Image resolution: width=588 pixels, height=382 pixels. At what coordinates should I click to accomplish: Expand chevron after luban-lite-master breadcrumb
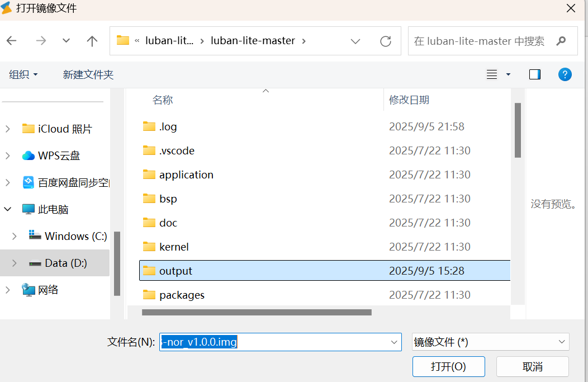pos(304,40)
